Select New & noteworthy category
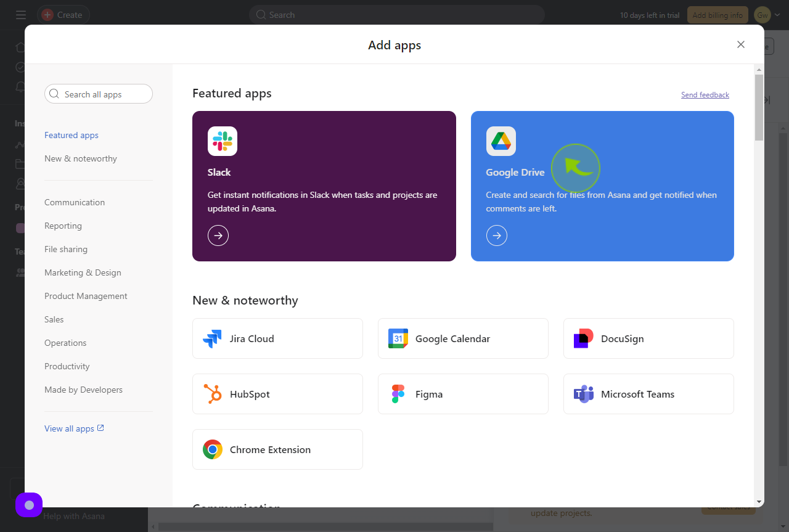789x532 pixels. [81, 158]
